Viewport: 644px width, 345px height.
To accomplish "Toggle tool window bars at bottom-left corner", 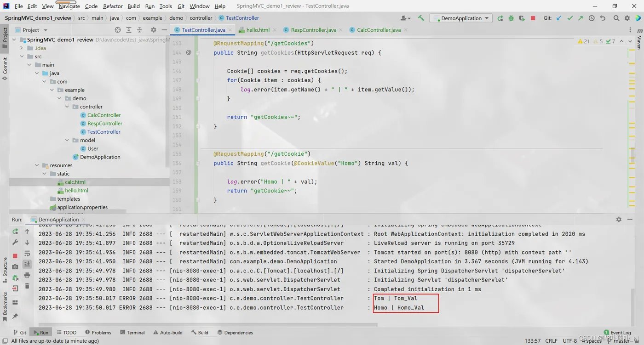I will [5, 341].
